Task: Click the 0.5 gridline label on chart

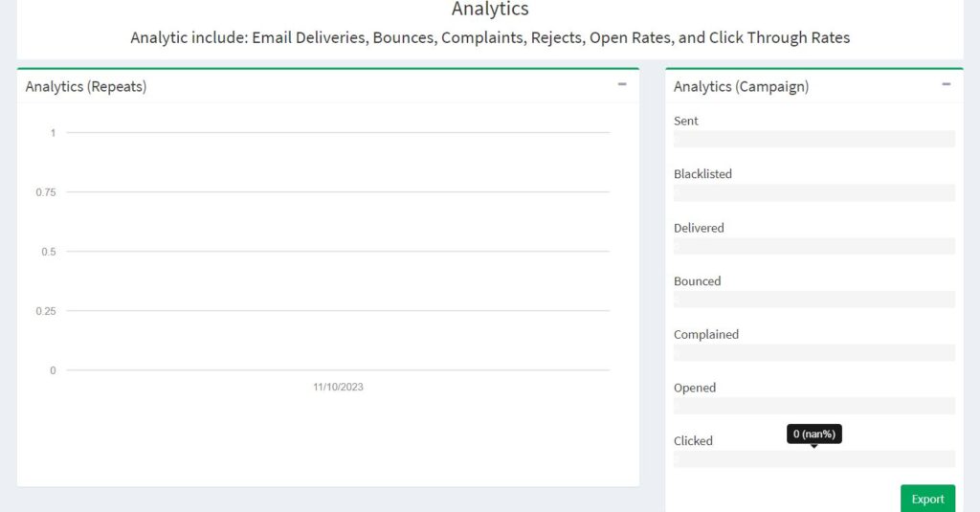Action: [49, 252]
